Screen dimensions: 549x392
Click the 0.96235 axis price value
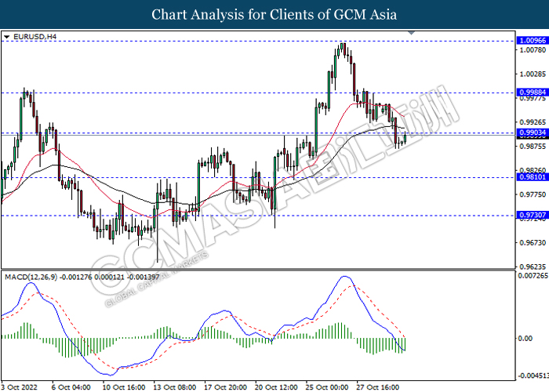coord(533,267)
